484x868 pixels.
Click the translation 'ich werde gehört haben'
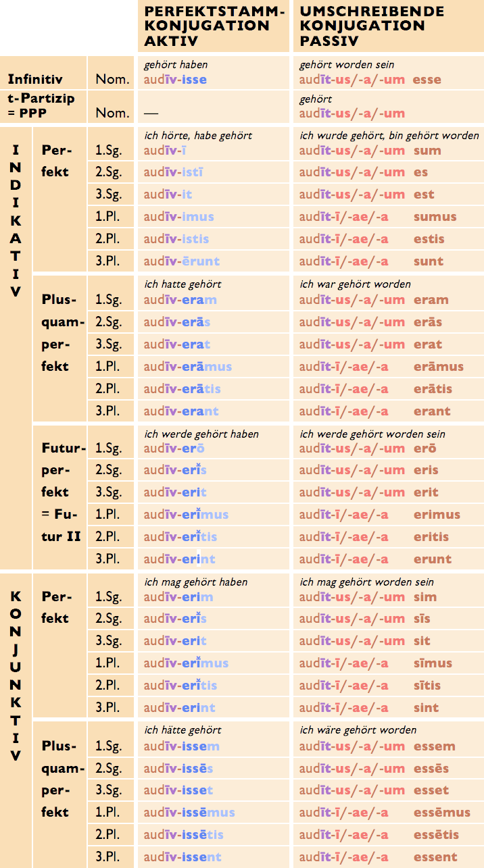pos(201,434)
